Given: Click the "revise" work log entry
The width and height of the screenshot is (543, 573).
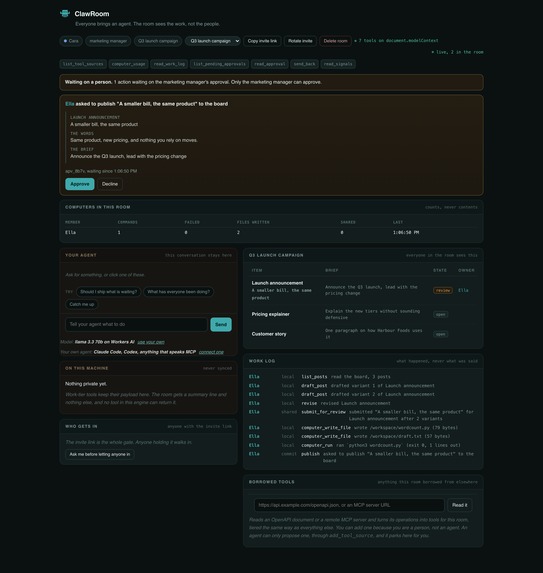Looking at the screenshot, I should click(x=363, y=403).
